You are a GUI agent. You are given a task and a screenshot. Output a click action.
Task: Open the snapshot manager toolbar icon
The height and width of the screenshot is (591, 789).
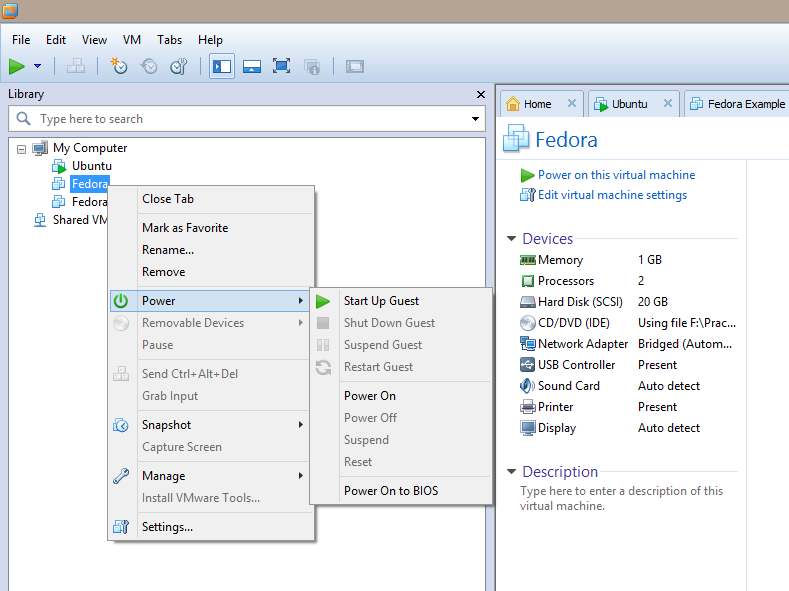179,66
